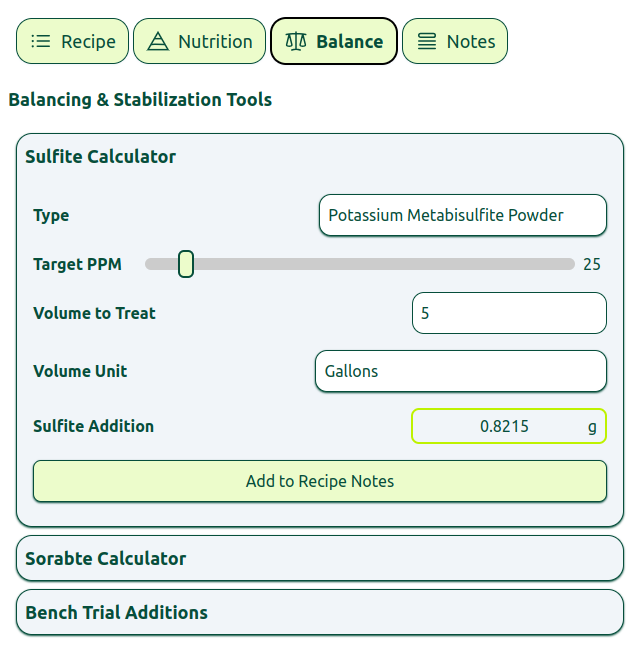Focus the Volume to Treat input field

point(508,313)
